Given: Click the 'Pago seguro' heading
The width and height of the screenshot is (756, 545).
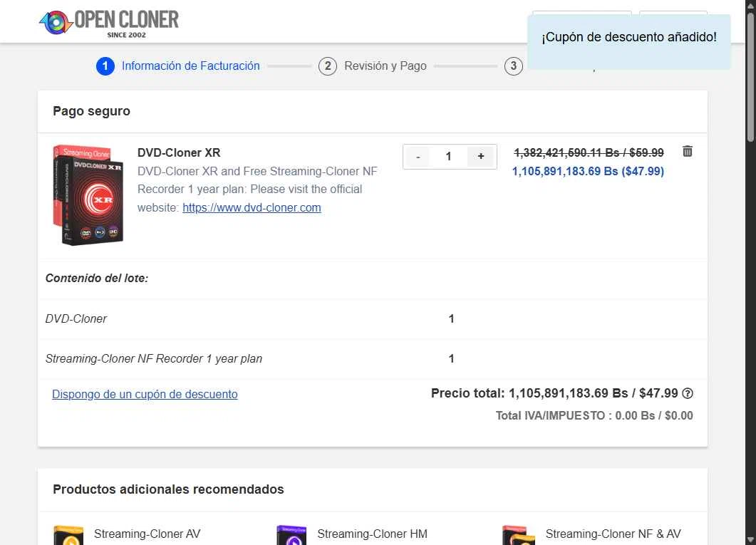Looking at the screenshot, I should tap(92, 111).
